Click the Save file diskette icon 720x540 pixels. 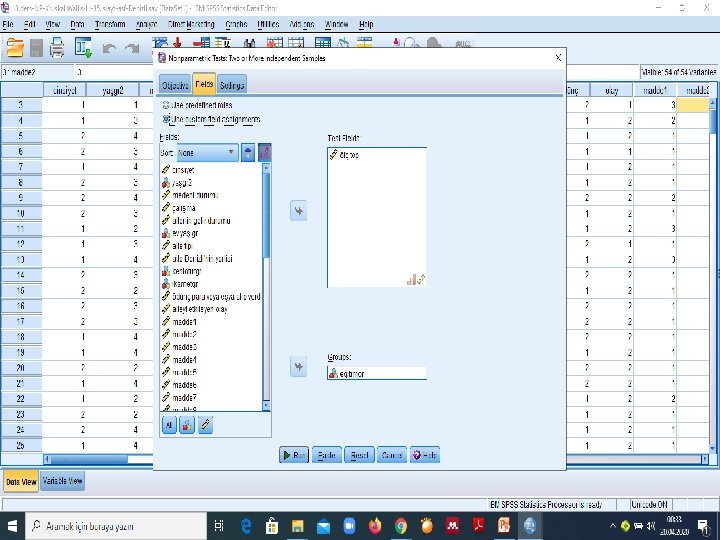point(36,48)
